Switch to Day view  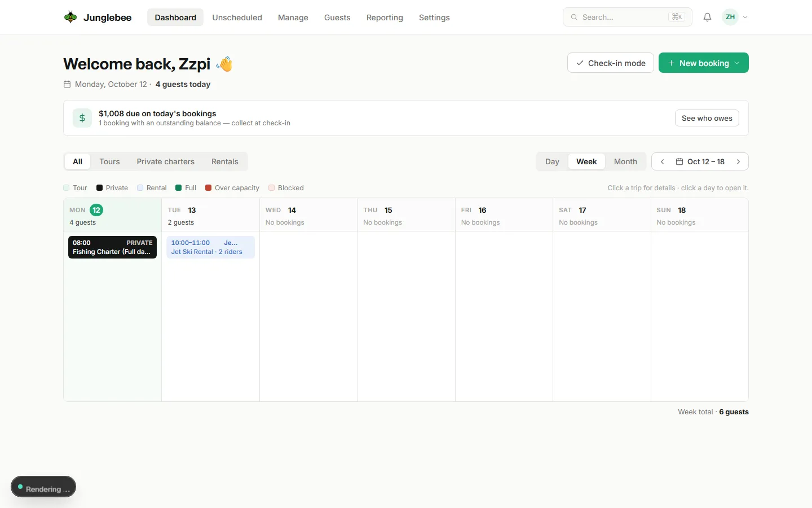[552, 161]
